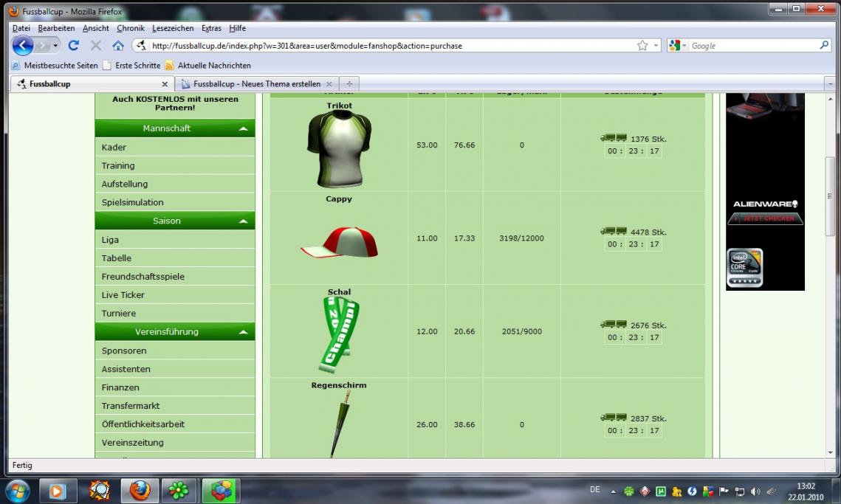
Task: Open the Lesezeichen menu
Action: (x=173, y=28)
